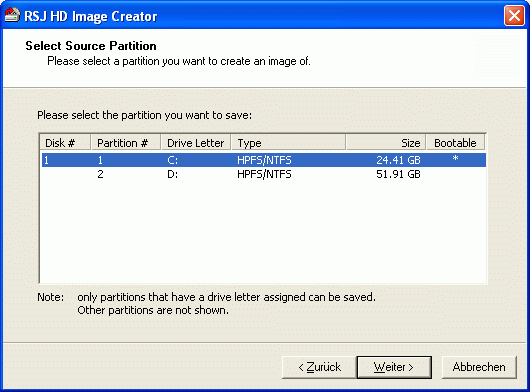Sort by the Drive Letter column header
The height and width of the screenshot is (392, 530).
[196, 143]
